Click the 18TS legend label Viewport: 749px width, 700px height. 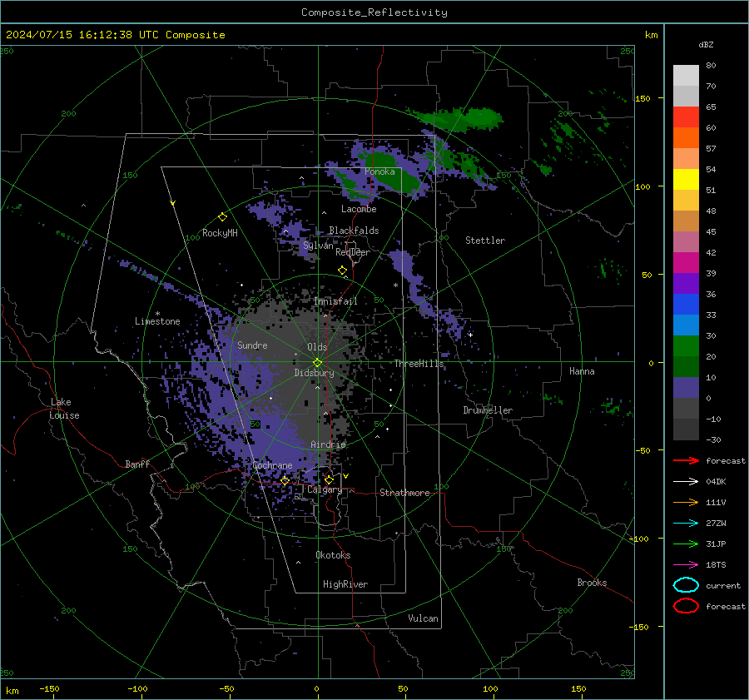(x=716, y=565)
